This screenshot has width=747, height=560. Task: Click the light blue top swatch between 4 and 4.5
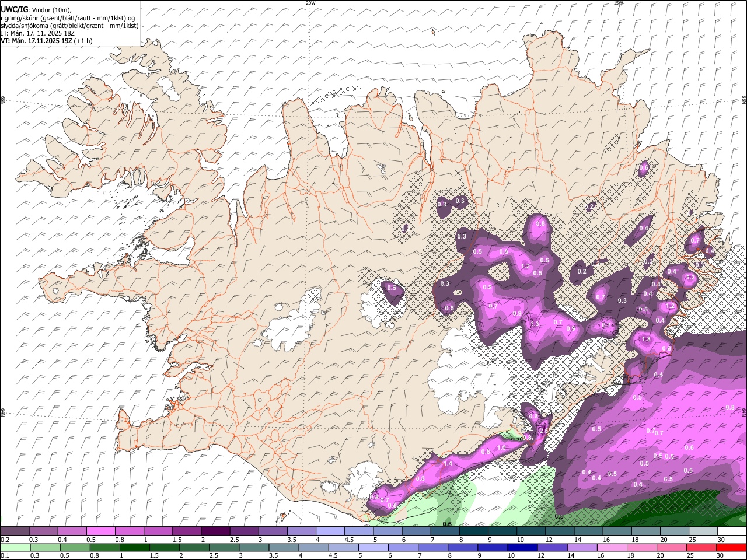[330, 531]
